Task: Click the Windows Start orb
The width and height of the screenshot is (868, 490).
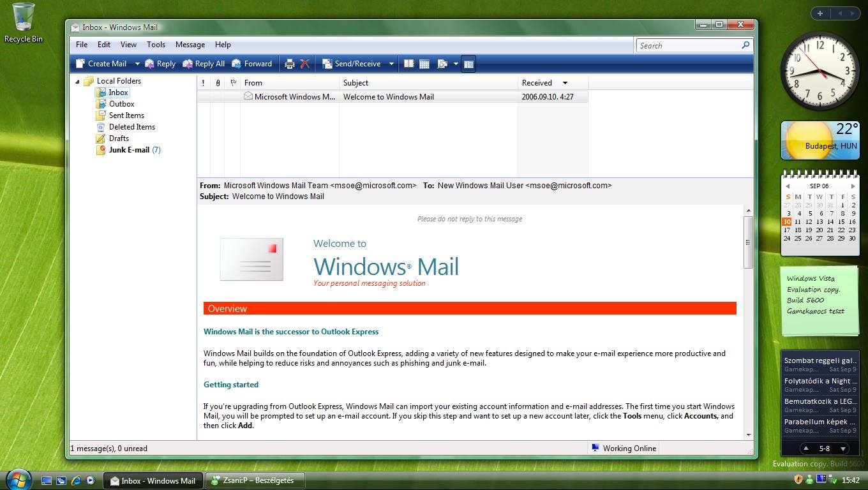Action: (x=18, y=479)
